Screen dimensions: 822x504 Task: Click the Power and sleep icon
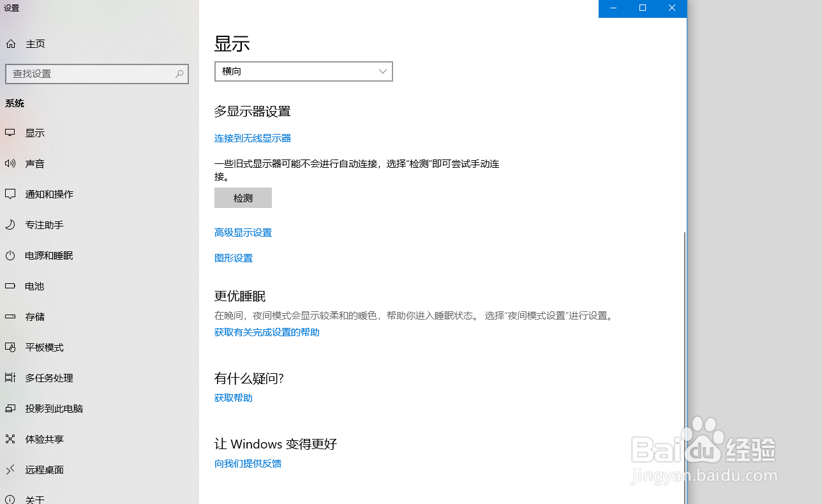(10, 255)
